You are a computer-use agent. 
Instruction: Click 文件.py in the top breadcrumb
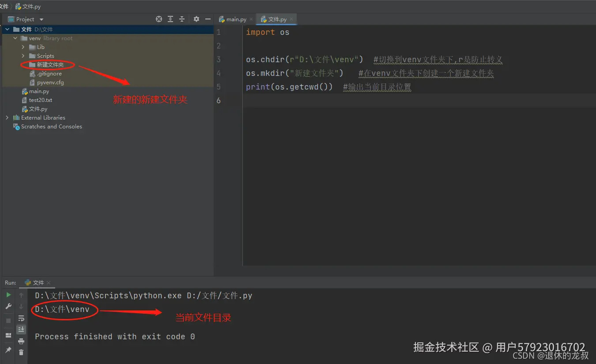tap(28, 7)
